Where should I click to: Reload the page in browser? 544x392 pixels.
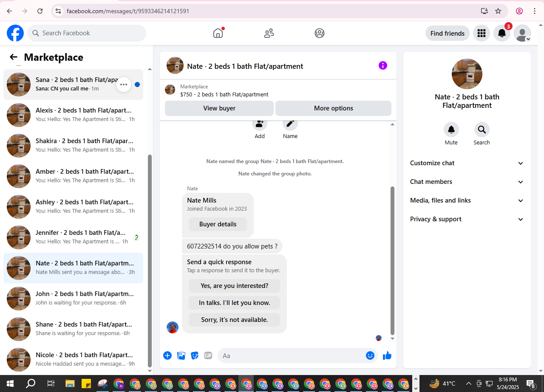pos(40,11)
